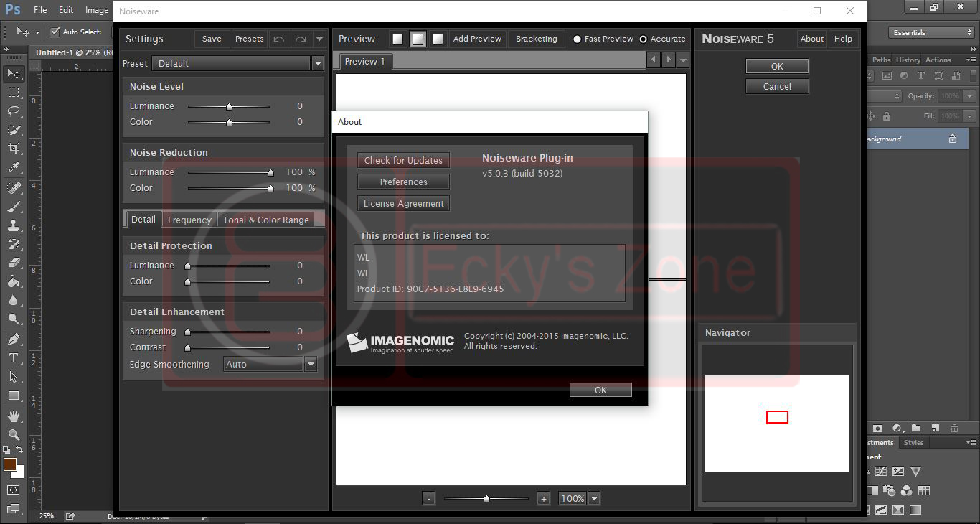
Task: Select the Brush tool
Action: coord(14,207)
